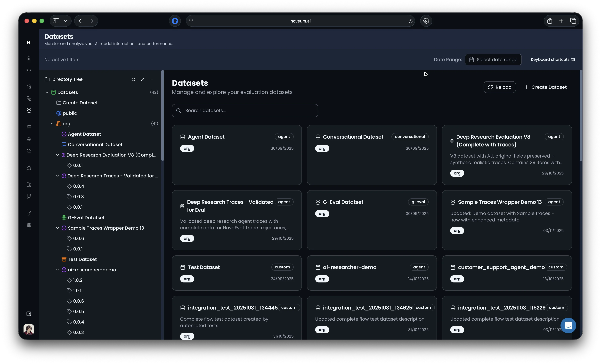Refresh the Directory Tree panel
The image size is (601, 364).
(x=133, y=79)
